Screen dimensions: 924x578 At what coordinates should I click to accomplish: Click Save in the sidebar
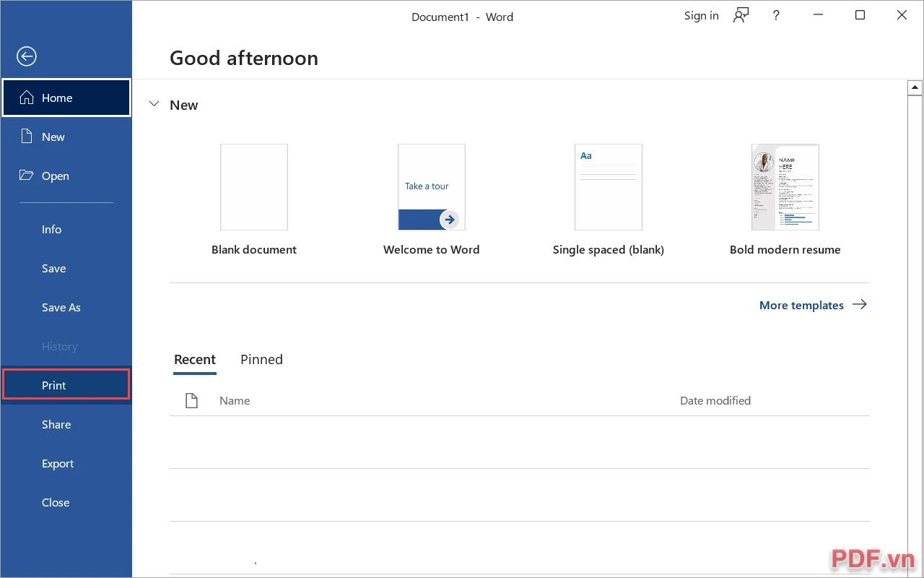pos(66,268)
